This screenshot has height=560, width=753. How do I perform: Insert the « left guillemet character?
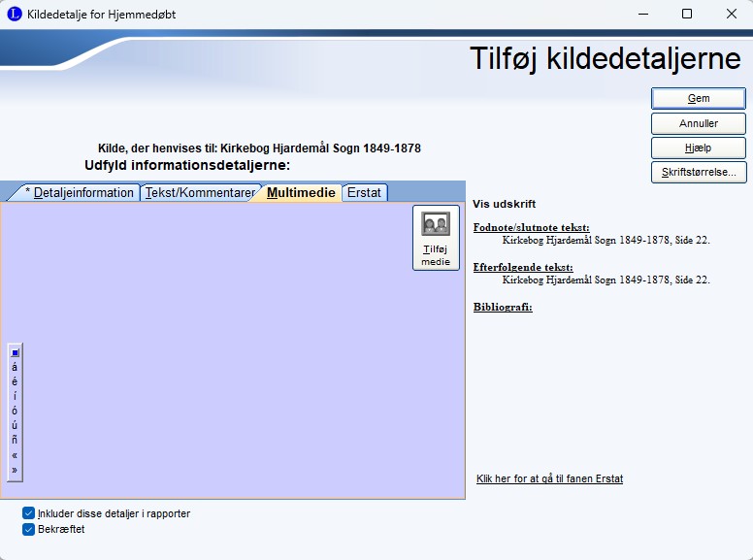15,455
